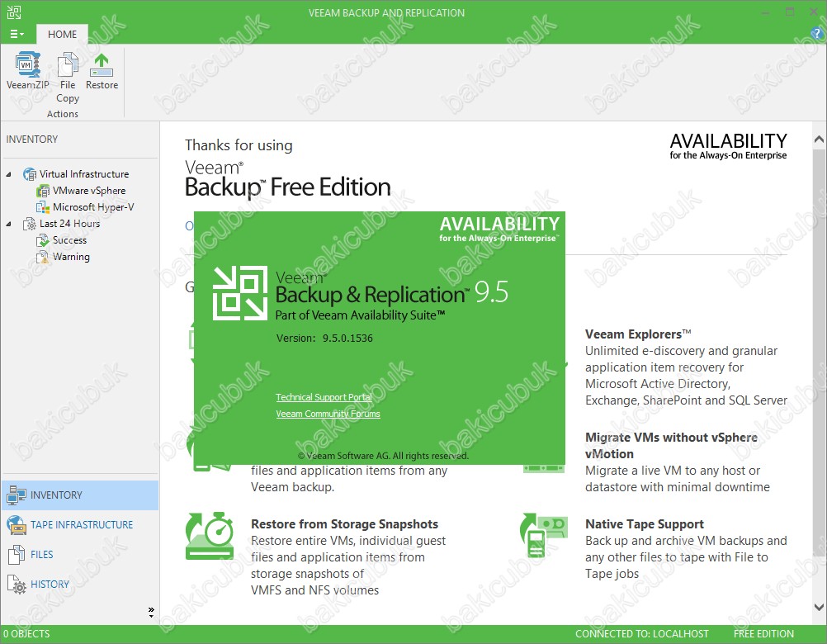Image resolution: width=827 pixels, height=644 pixels.
Task: Click the Veeam Explorers heading
Action: (x=638, y=334)
